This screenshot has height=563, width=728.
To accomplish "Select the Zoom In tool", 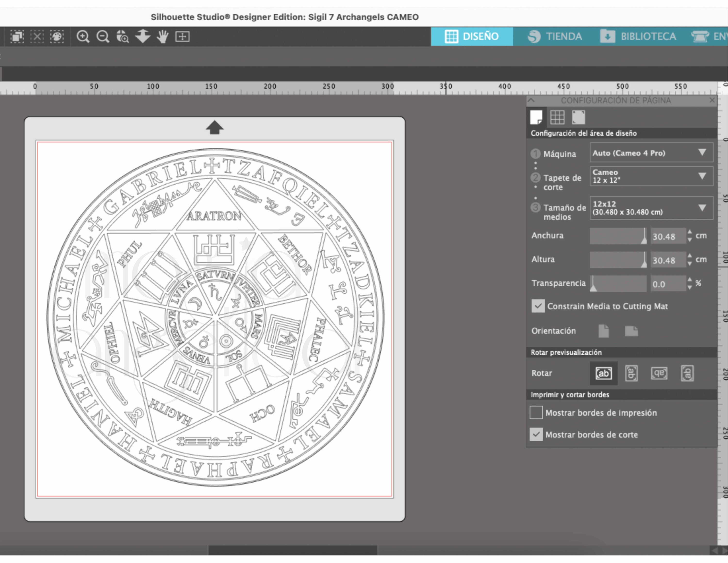I will (x=83, y=37).
